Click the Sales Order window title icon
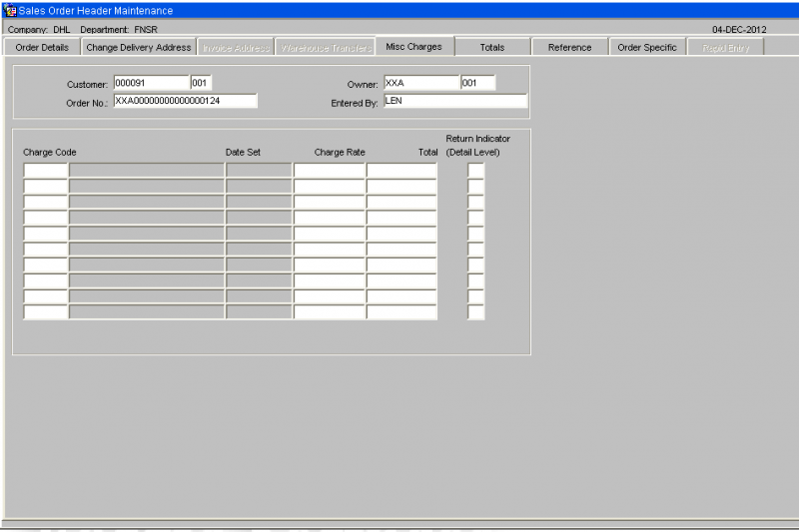The width and height of the screenshot is (799, 532). (x=9, y=10)
